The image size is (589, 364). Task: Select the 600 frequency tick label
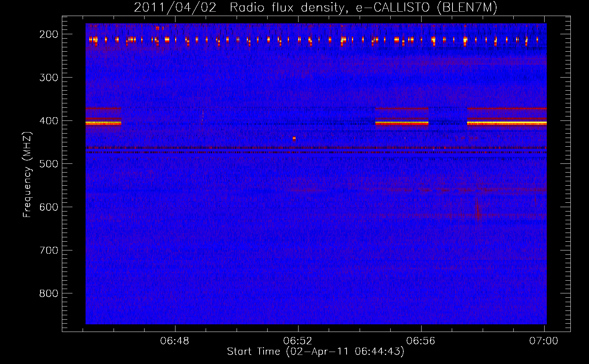49,207
